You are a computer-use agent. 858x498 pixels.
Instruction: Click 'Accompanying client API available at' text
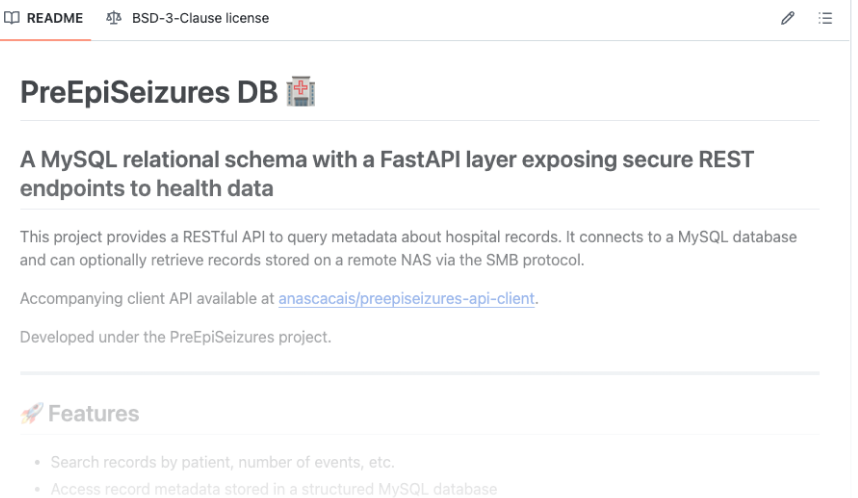click(147, 299)
